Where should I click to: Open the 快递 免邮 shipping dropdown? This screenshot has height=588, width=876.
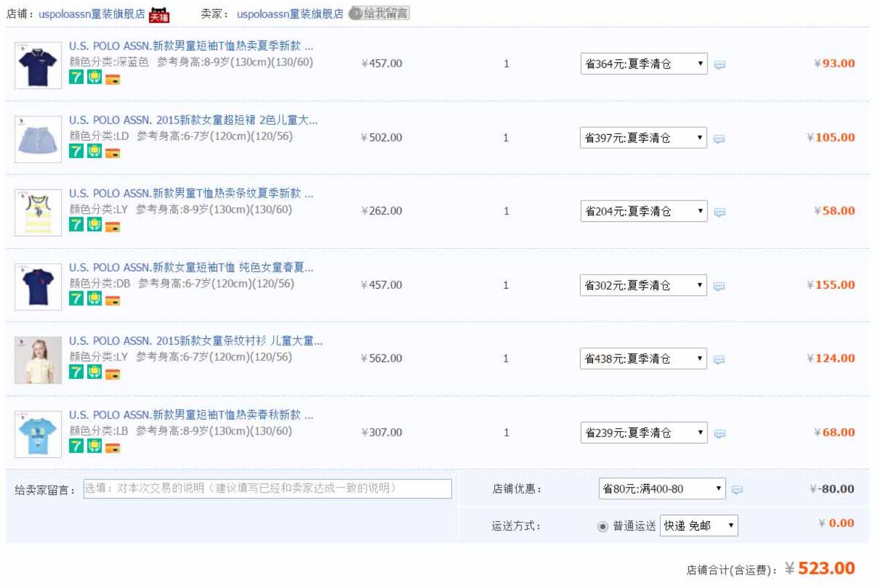pyautogui.click(x=699, y=526)
